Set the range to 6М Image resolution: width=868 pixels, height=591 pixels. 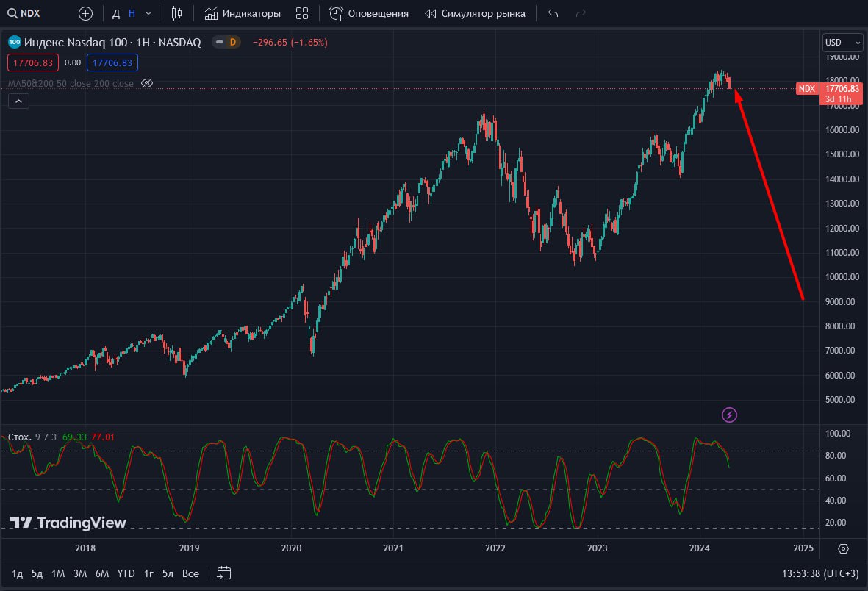102,573
